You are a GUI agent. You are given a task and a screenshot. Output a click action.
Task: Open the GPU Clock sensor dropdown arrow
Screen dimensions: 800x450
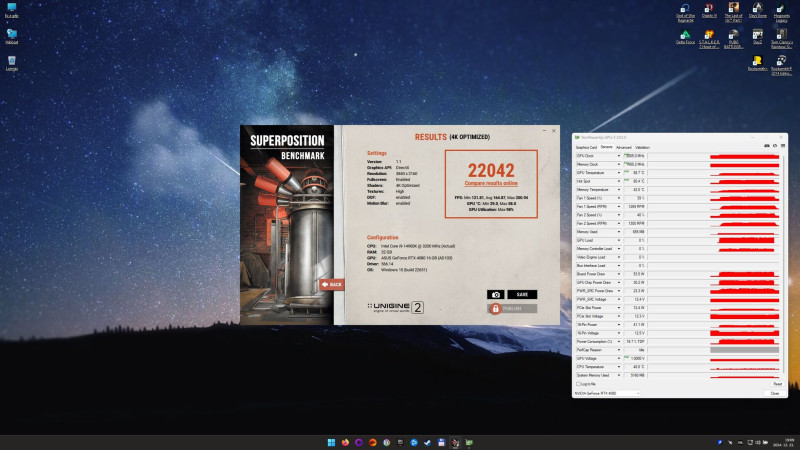pyautogui.click(x=619, y=156)
